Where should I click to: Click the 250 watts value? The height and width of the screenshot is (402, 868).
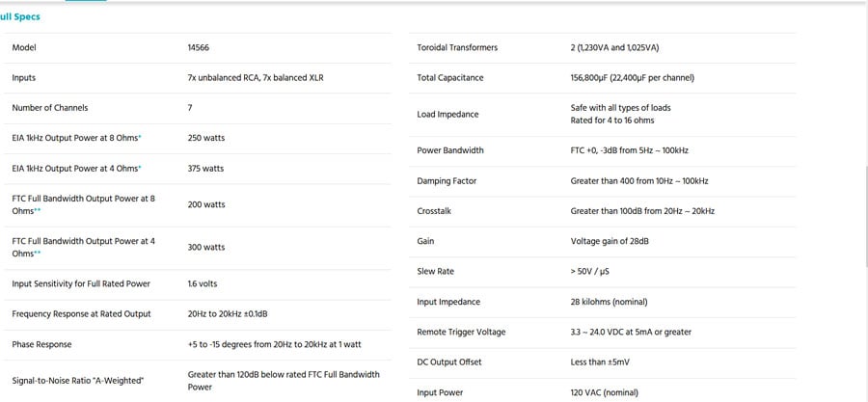pos(205,139)
